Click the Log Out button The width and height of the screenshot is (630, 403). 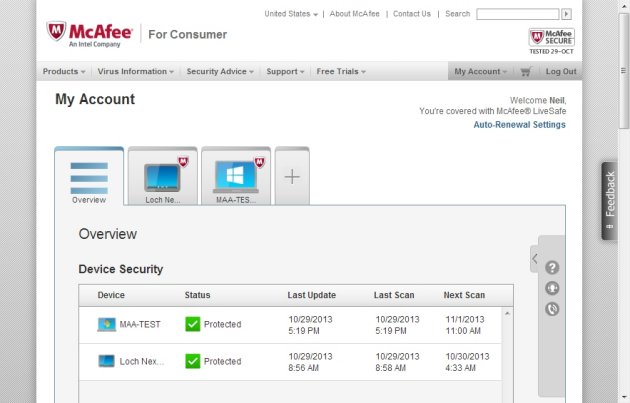pyautogui.click(x=561, y=72)
